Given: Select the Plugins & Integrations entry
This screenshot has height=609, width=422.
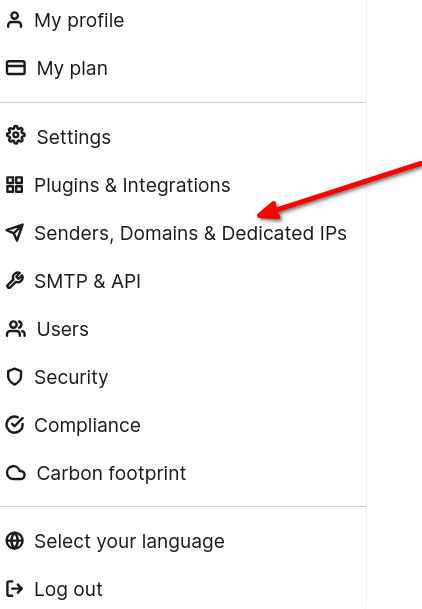Looking at the screenshot, I should 183,185.
